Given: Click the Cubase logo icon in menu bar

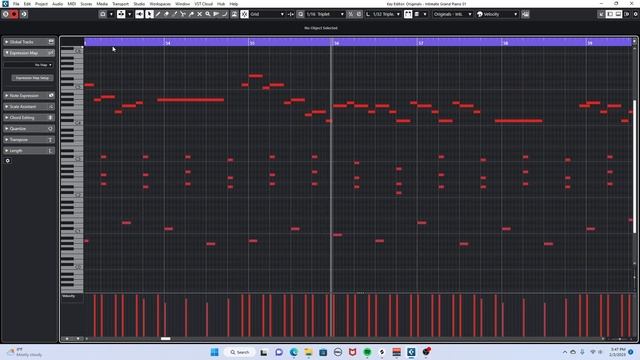Looking at the screenshot, I should (x=5, y=4).
